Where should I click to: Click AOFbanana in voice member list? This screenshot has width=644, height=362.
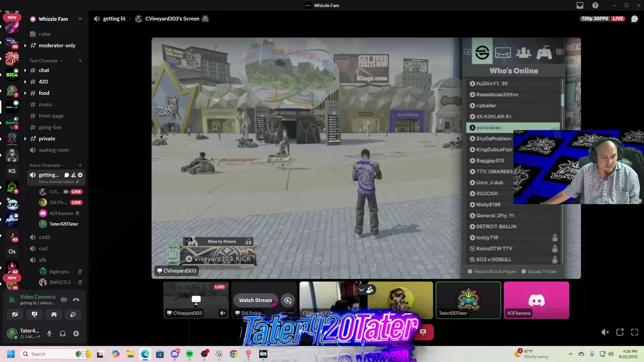61,213
